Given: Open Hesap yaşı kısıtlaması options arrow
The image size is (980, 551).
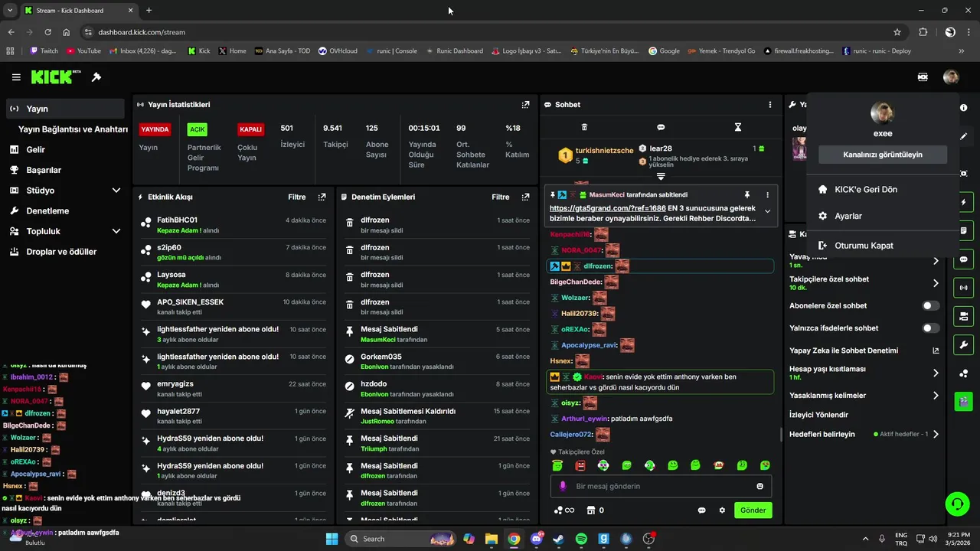Looking at the screenshot, I should coord(936,373).
